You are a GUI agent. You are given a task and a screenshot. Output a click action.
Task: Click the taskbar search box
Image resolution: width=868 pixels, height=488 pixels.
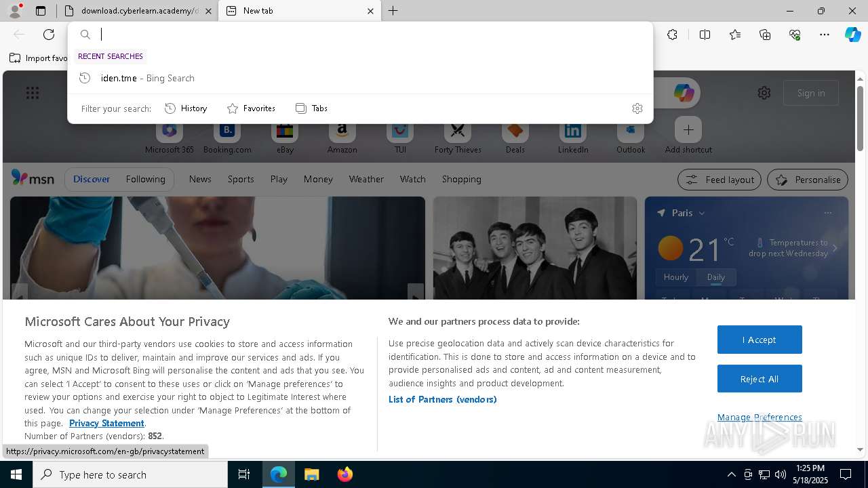[x=130, y=474]
